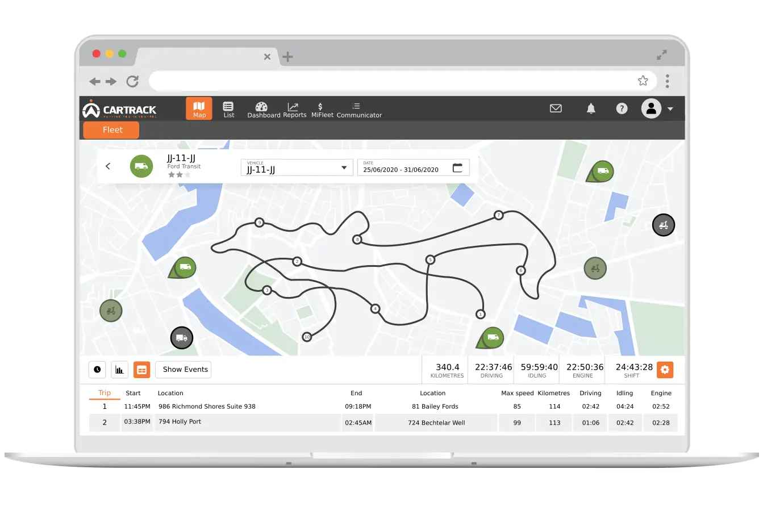The height and width of the screenshot is (532, 763).
Task: Click the Cartrack logo
Action: pos(119,110)
